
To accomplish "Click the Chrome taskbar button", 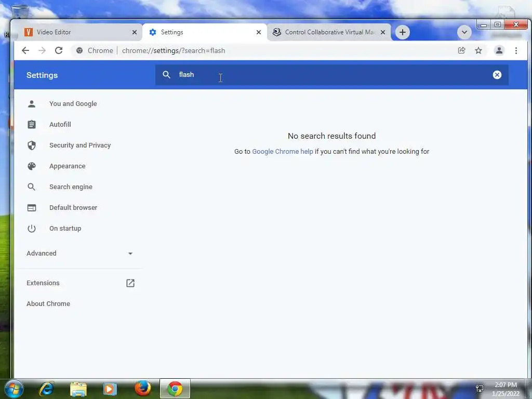I will 175,389.
